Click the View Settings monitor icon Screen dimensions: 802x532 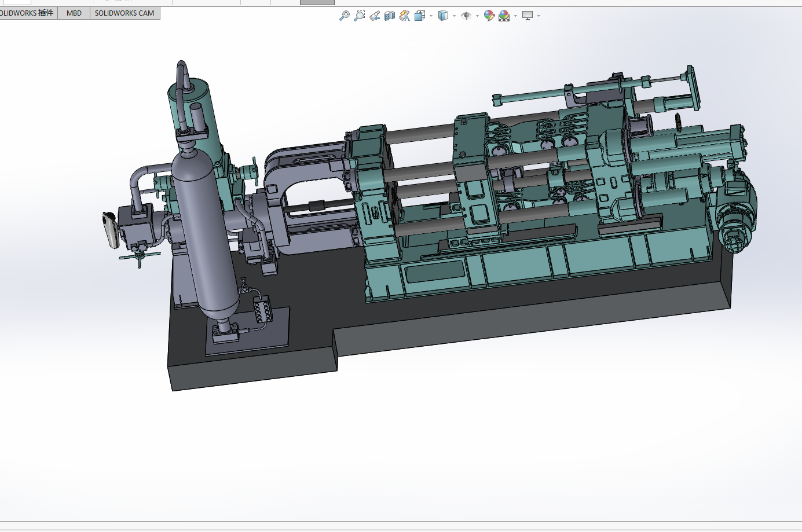(528, 16)
